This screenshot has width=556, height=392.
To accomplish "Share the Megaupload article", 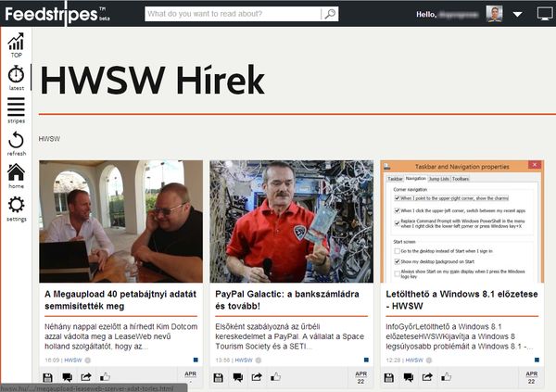I will tap(86, 377).
